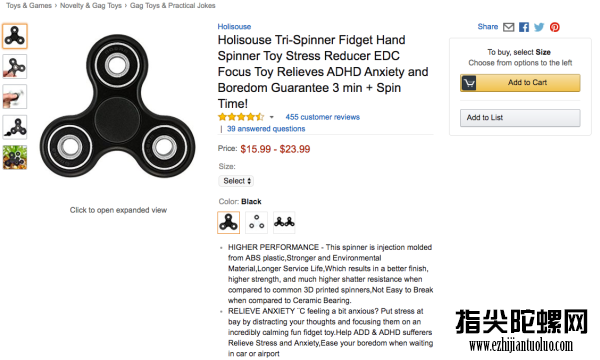Pick the two-pack spinner color option
The width and height of the screenshot is (600, 360).
[284, 222]
